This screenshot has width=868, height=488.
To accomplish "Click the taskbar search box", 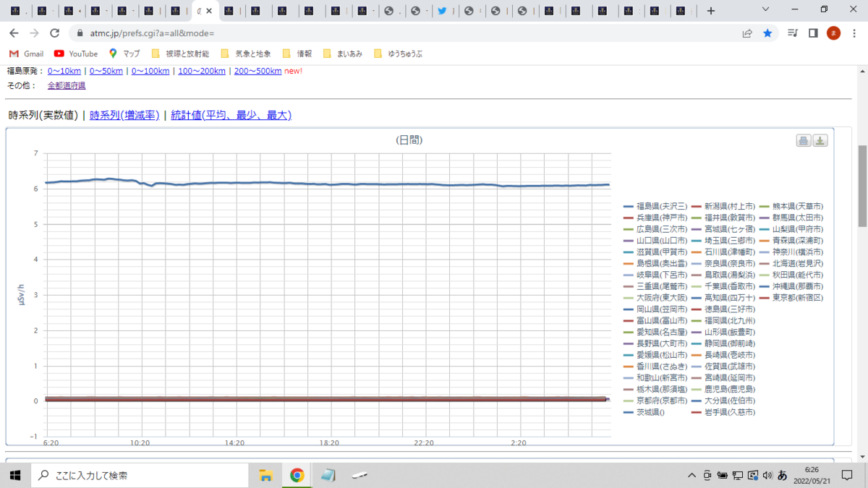I will 139,475.
